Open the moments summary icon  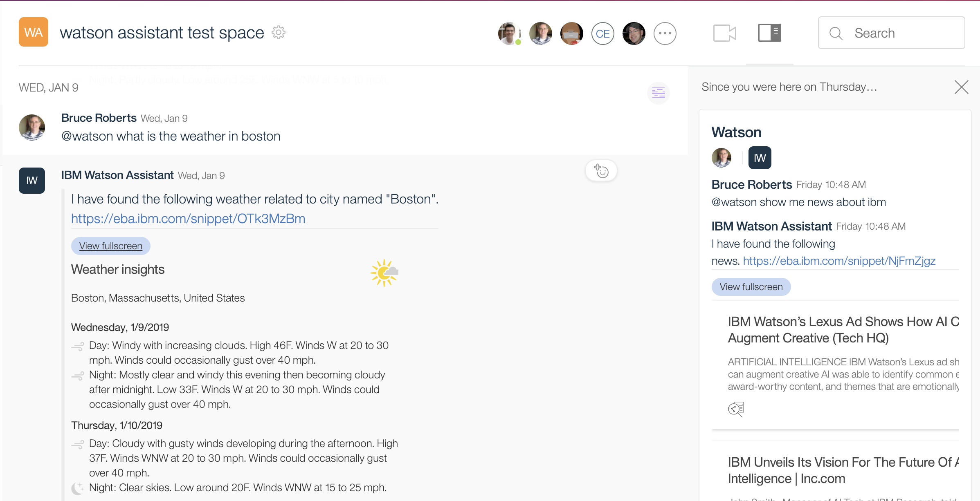point(658,93)
